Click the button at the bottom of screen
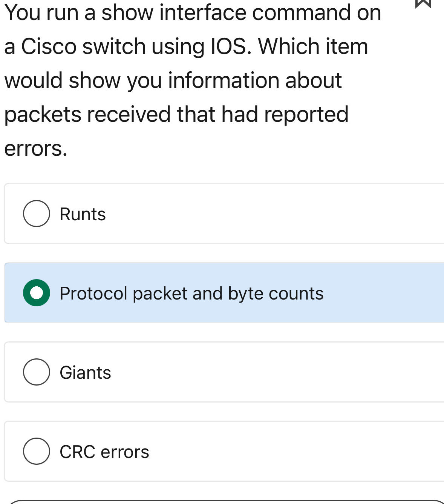Image resolution: width=444 pixels, height=504 pixels. coord(222,502)
